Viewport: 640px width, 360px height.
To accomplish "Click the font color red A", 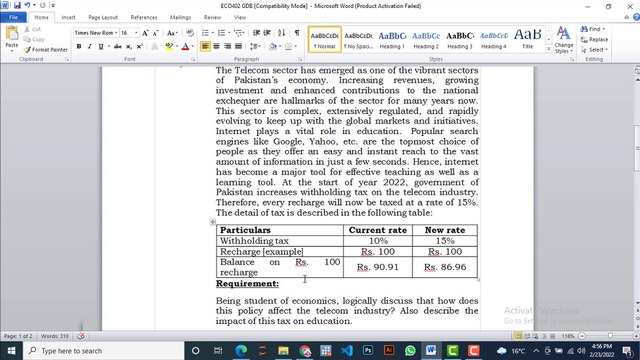I will pos(185,47).
